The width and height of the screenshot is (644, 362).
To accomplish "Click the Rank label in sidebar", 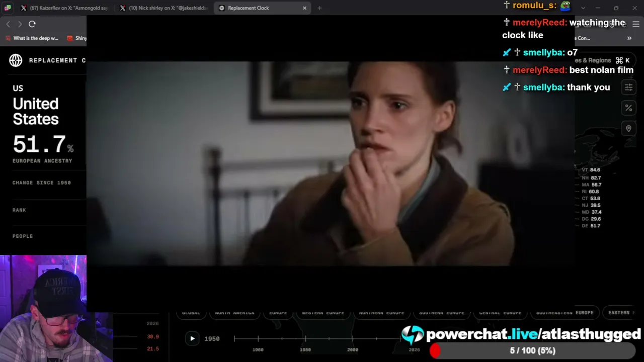I will click(x=19, y=210).
